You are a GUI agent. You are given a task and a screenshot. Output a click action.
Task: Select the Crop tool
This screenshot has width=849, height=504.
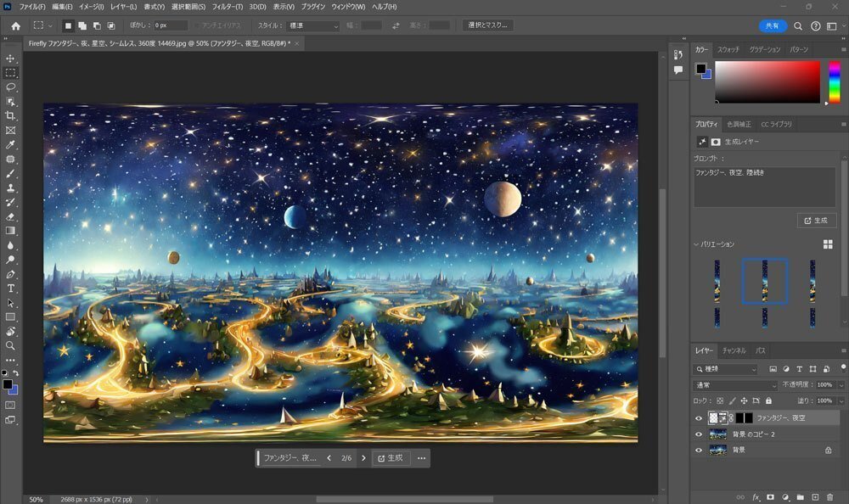coord(10,116)
